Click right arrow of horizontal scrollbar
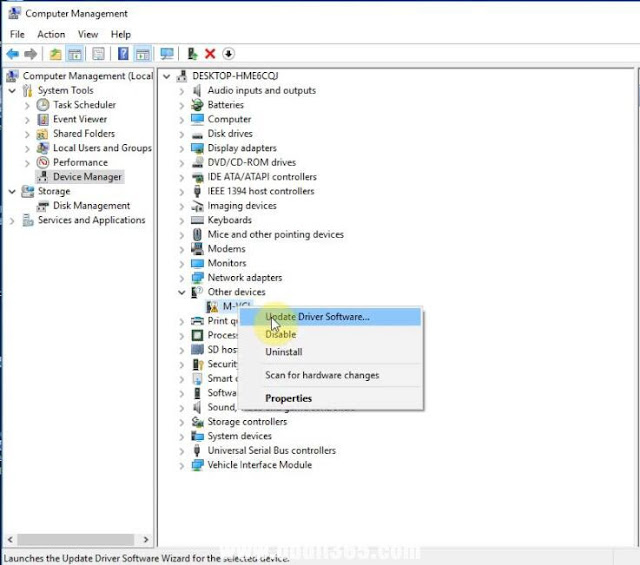 (x=146, y=540)
